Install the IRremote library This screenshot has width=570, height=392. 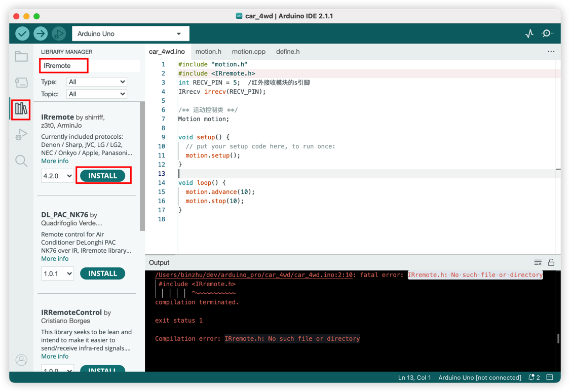tap(103, 175)
